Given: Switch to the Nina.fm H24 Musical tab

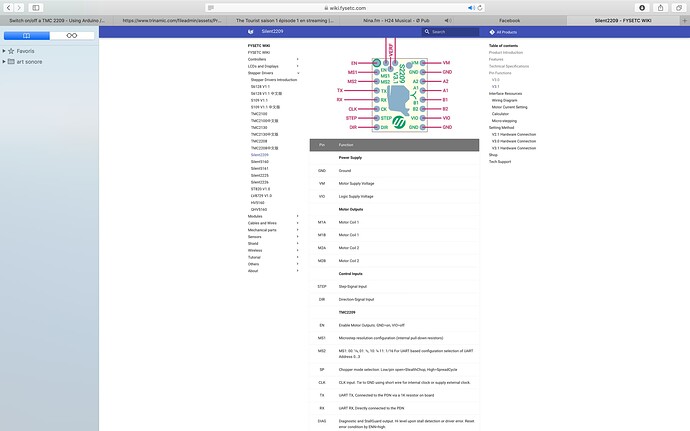Looking at the screenshot, I should click(396, 20).
